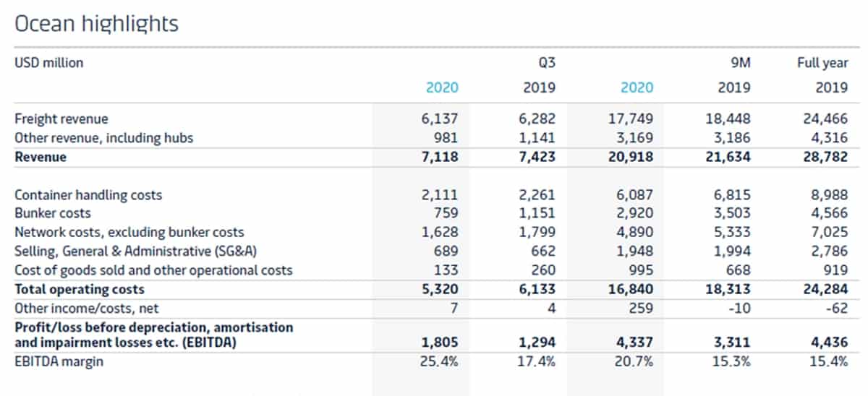This screenshot has height=396, width=868.
Task: Select Other income/costs value -62
Action: click(x=838, y=309)
